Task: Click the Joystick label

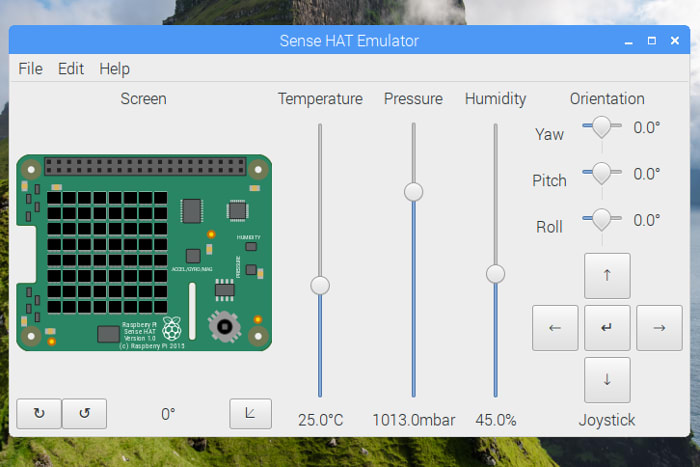Action: tap(607, 420)
